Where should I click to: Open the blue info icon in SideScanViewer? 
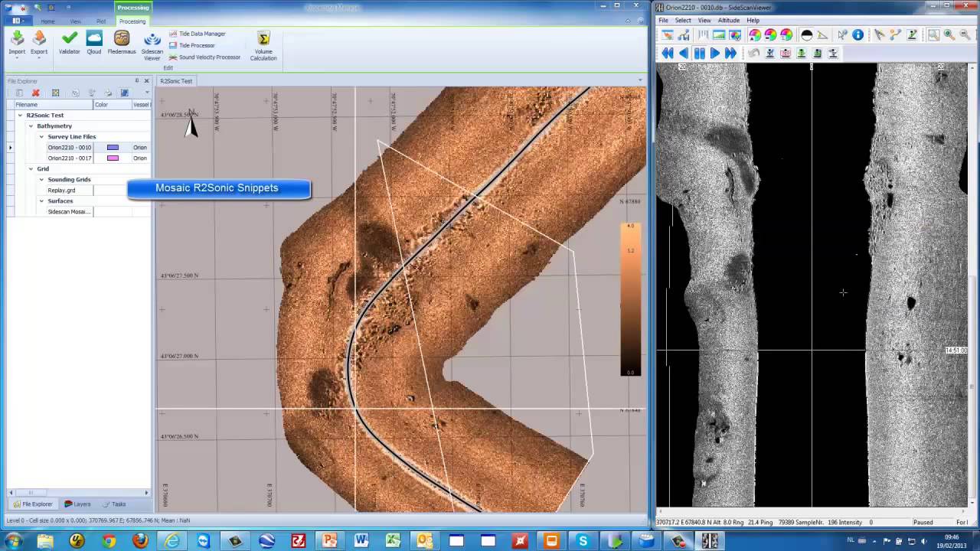click(x=858, y=35)
